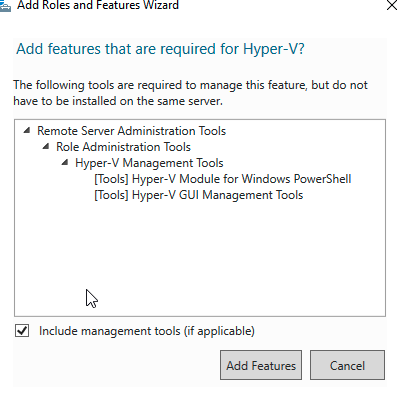This screenshot has width=406, height=404.
Task: Close the Add Roles and Features Wizard
Action: 392,5
